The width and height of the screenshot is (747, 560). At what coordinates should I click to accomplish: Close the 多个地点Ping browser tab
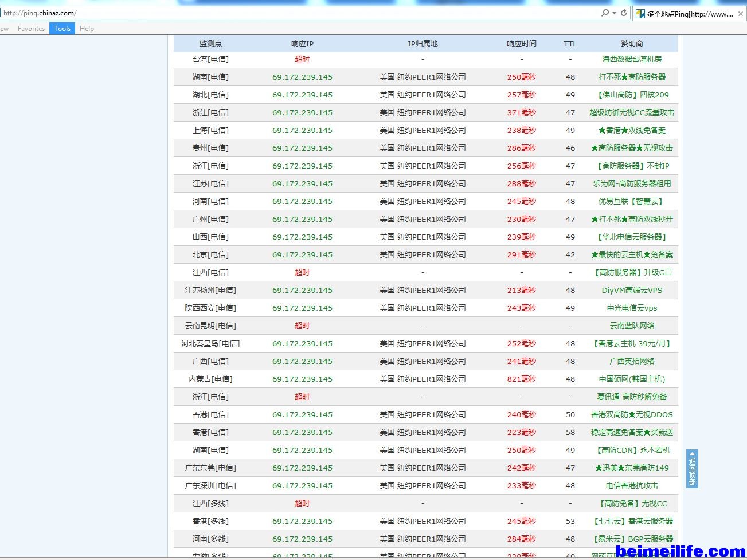740,14
